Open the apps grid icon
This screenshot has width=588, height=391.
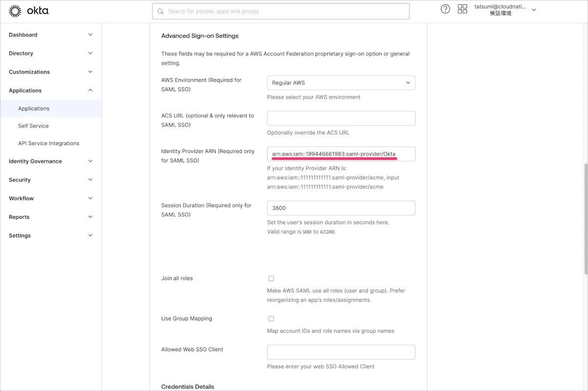[462, 9]
